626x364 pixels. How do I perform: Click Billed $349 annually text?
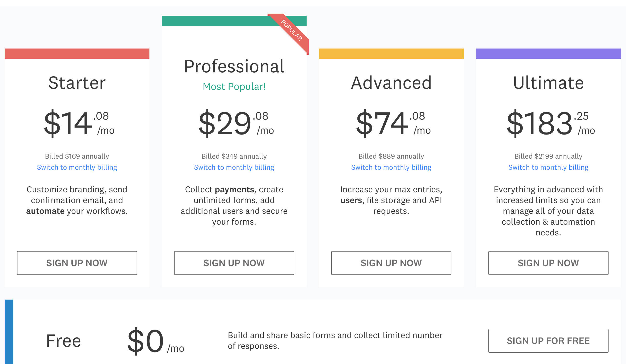234,156
